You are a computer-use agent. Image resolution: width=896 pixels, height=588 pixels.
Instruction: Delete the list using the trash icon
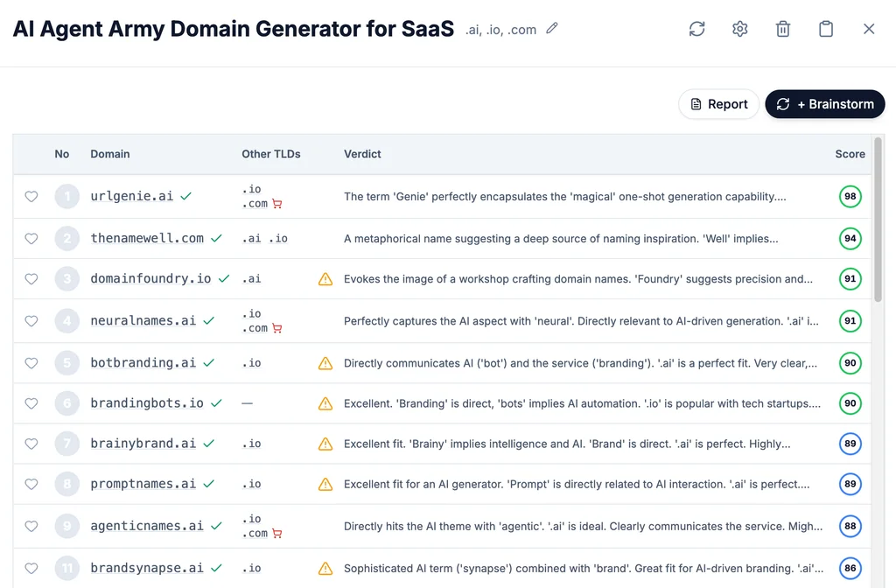pyautogui.click(x=782, y=28)
